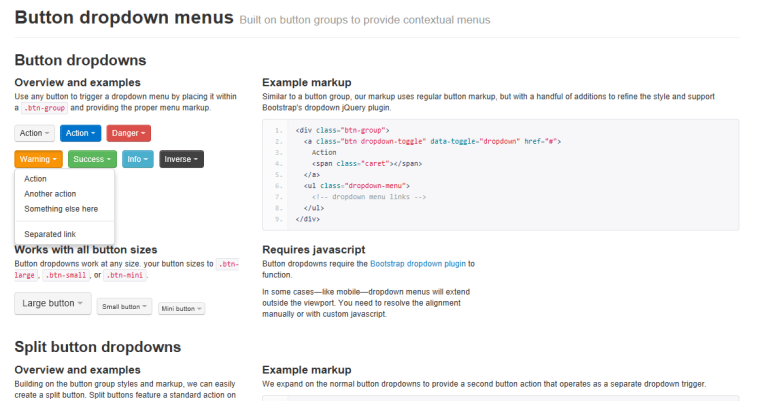Open the Small button dropdown

(125, 306)
